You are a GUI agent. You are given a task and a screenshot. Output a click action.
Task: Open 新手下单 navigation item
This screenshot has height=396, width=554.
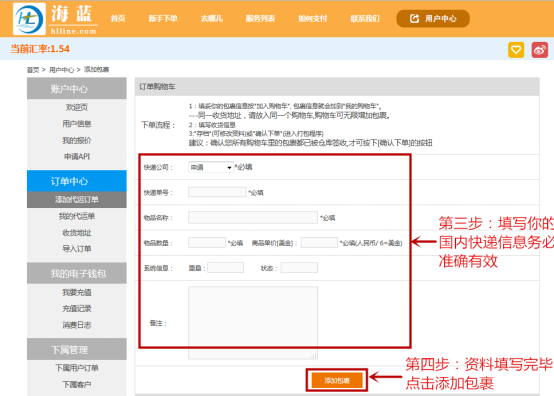pyautogui.click(x=163, y=19)
